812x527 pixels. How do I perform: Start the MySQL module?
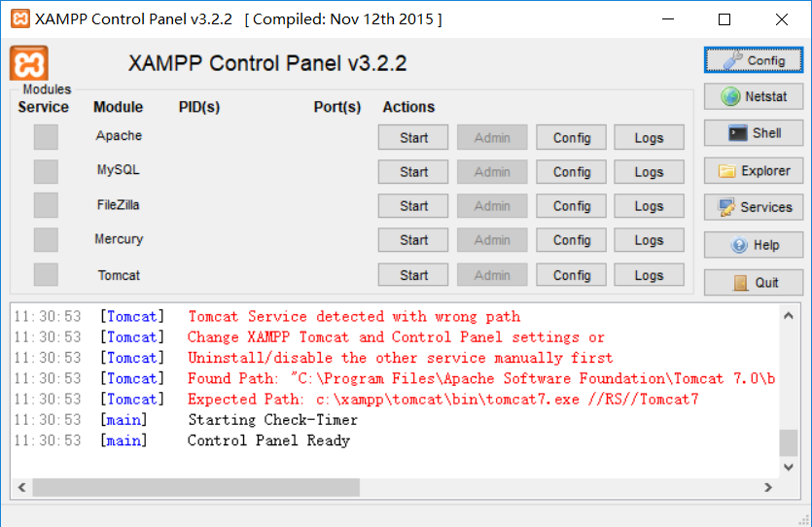pos(413,171)
